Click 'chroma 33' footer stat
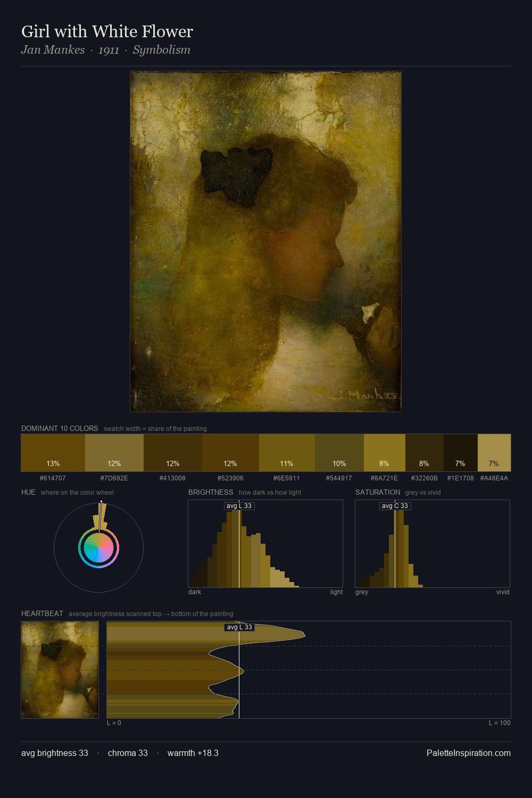This screenshot has height=798, width=532. click(x=128, y=753)
